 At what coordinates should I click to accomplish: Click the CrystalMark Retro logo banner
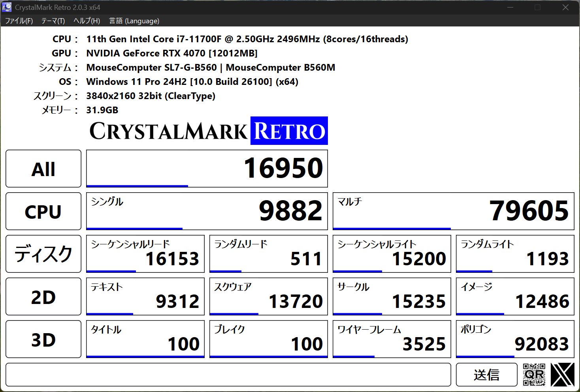(x=207, y=131)
